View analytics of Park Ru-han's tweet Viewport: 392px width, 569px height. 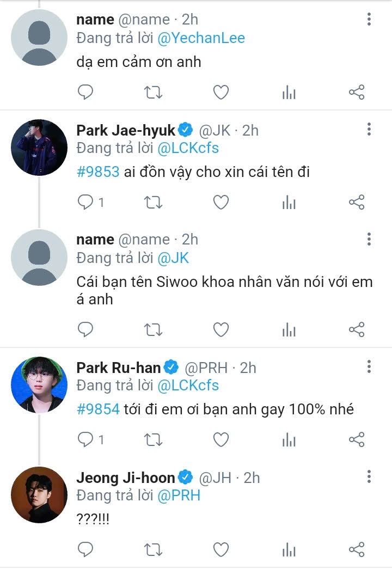pyautogui.click(x=289, y=439)
